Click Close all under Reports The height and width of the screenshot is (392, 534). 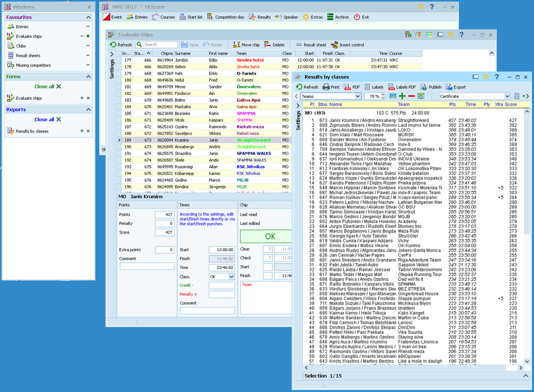(x=48, y=120)
